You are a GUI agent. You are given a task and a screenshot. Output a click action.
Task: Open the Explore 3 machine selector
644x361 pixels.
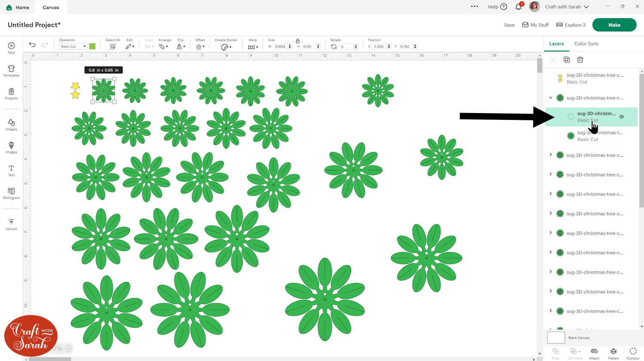(x=571, y=25)
